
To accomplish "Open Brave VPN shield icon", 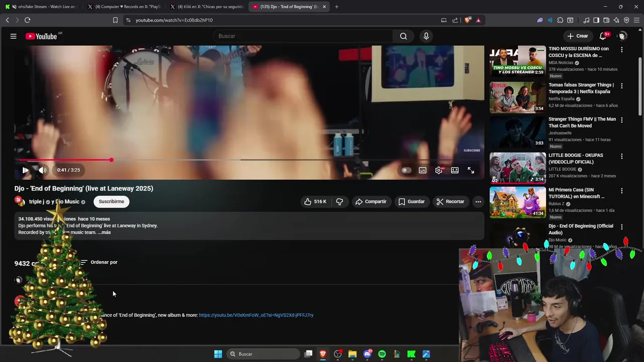I will tap(626, 20).
